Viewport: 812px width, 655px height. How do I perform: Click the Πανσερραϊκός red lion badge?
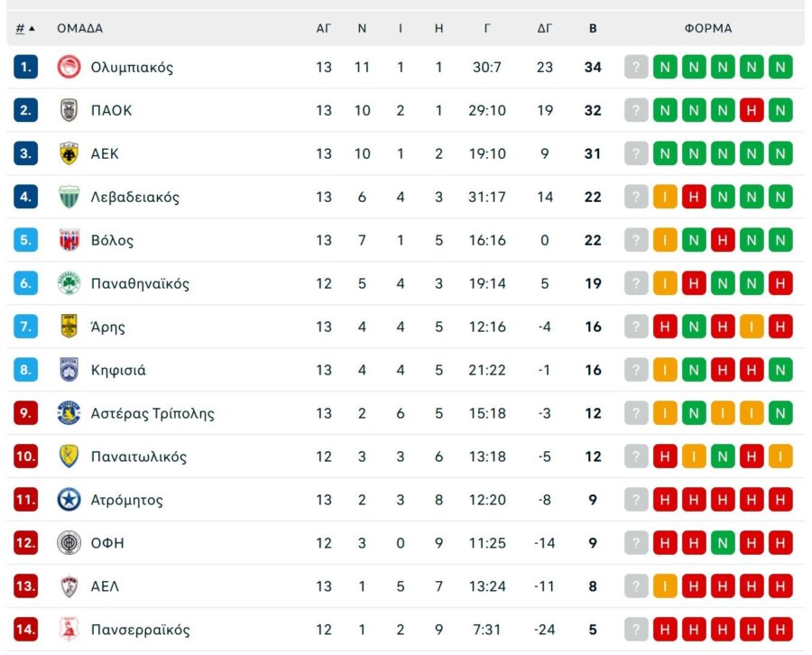click(69, 630)
